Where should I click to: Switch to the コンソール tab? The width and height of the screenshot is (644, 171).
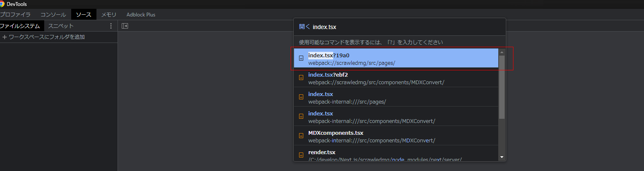tap(53, 15)
